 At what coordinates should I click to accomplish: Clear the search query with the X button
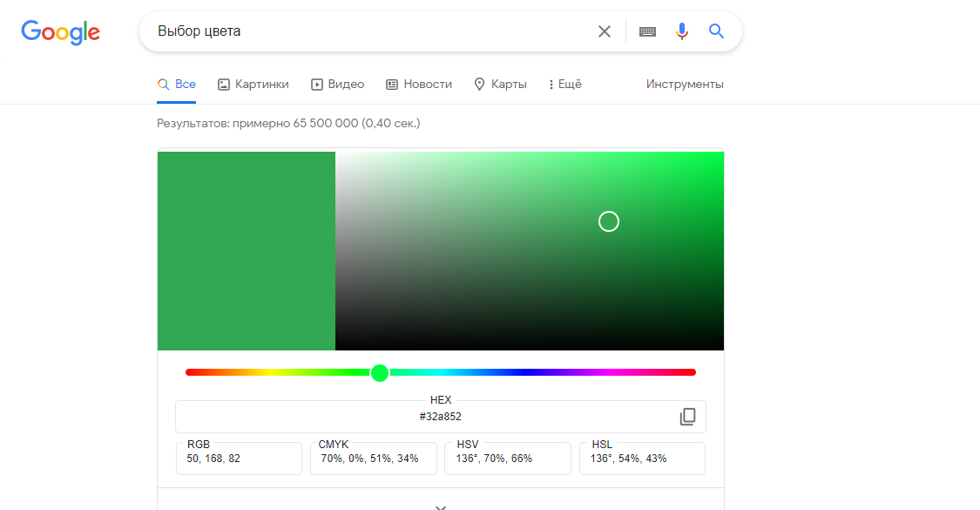(604, 31)
